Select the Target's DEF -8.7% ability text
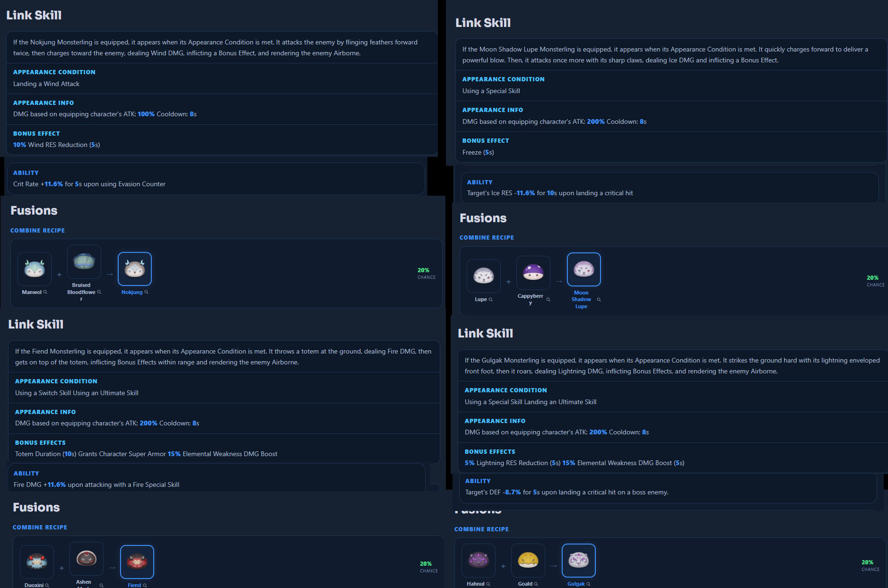 click(x=567, y=492)
